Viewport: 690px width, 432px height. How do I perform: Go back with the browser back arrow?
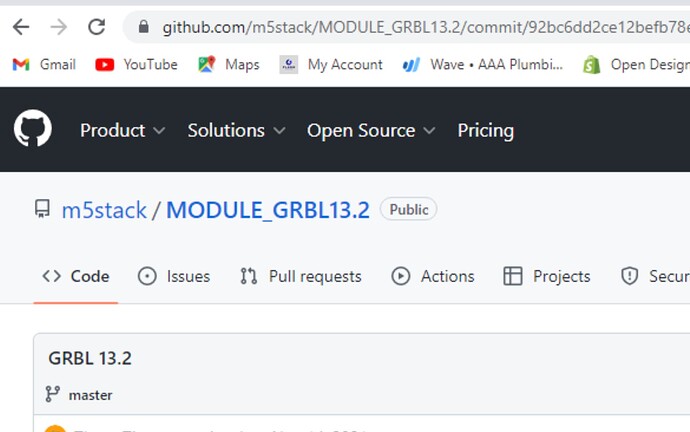point(21,27)
